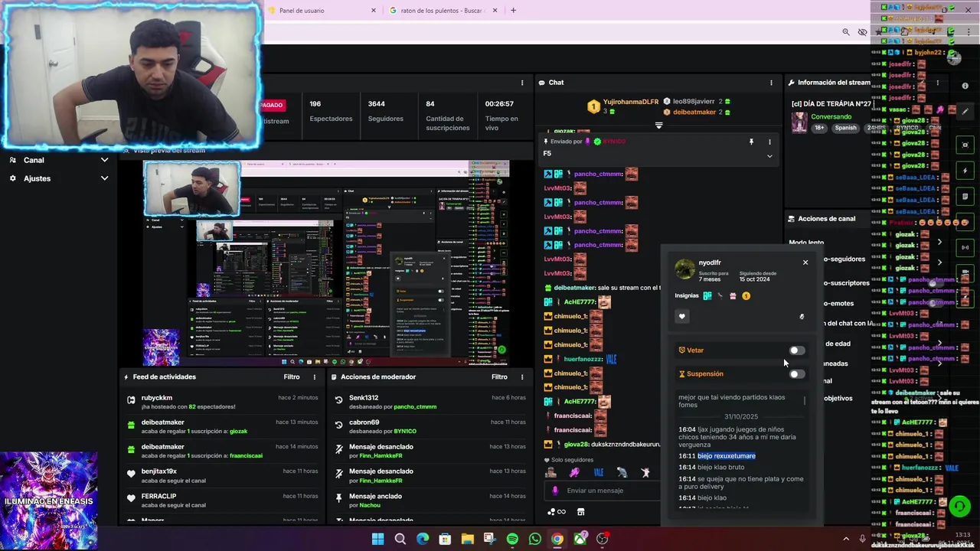Open Filtro in Acciones de moderador

[499, 377]
